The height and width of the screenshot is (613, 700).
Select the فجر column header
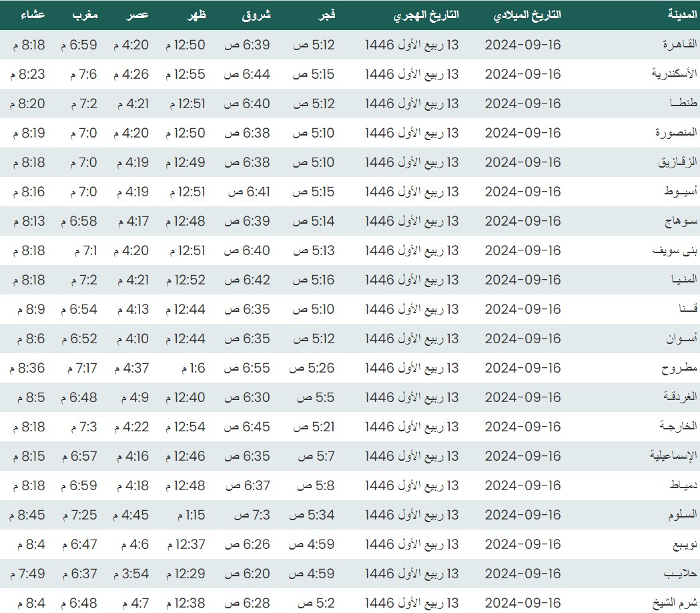324,15
